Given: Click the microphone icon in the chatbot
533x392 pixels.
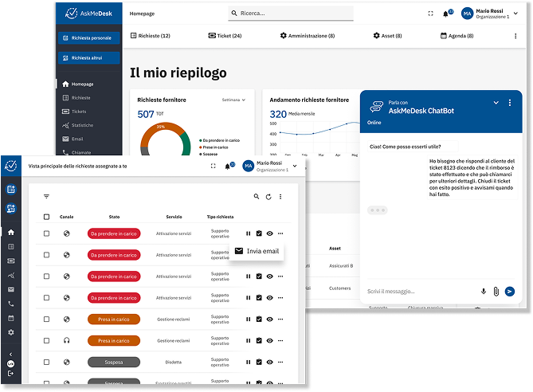Looking at the screenshot, I should [x=484, y=292].
